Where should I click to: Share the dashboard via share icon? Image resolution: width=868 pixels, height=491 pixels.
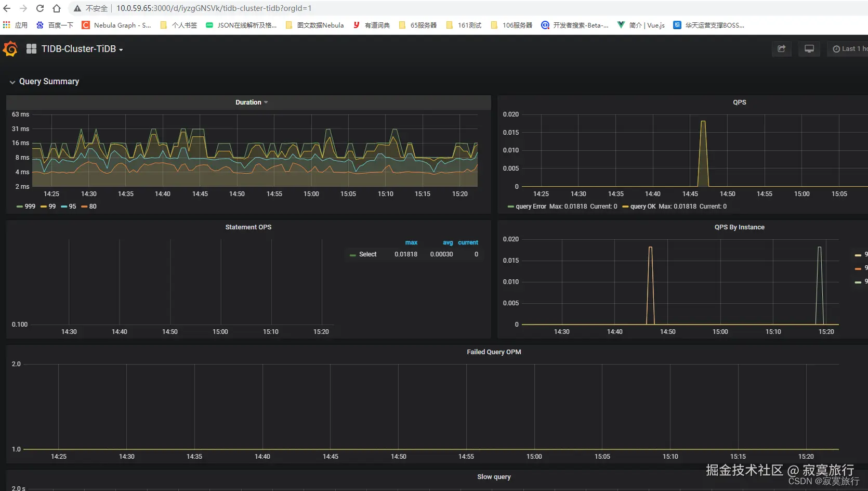[x=782, y=49]
